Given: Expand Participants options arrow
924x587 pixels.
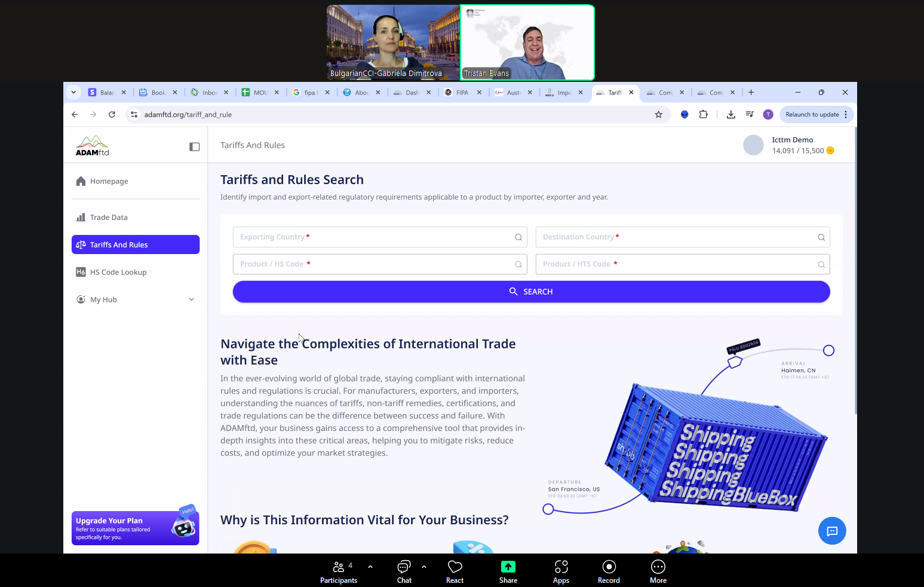Looking at the screenshot, I should click(370, 567).
